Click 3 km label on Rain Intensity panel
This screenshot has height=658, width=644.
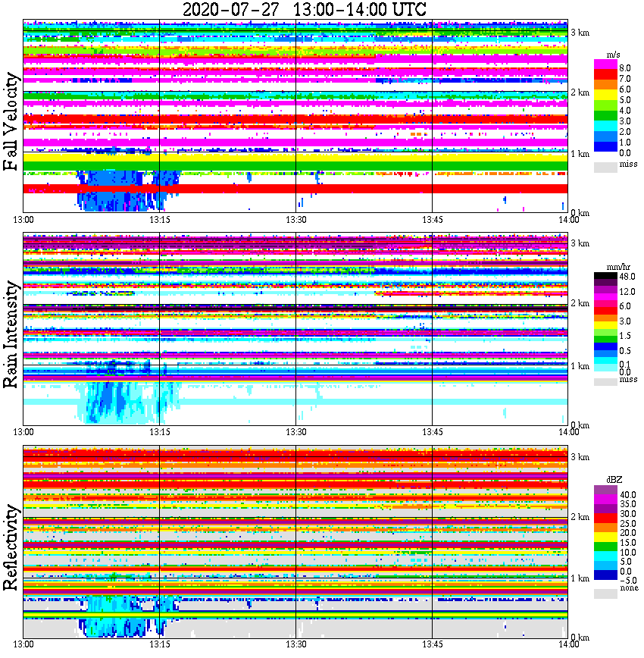tap(580, 243)
